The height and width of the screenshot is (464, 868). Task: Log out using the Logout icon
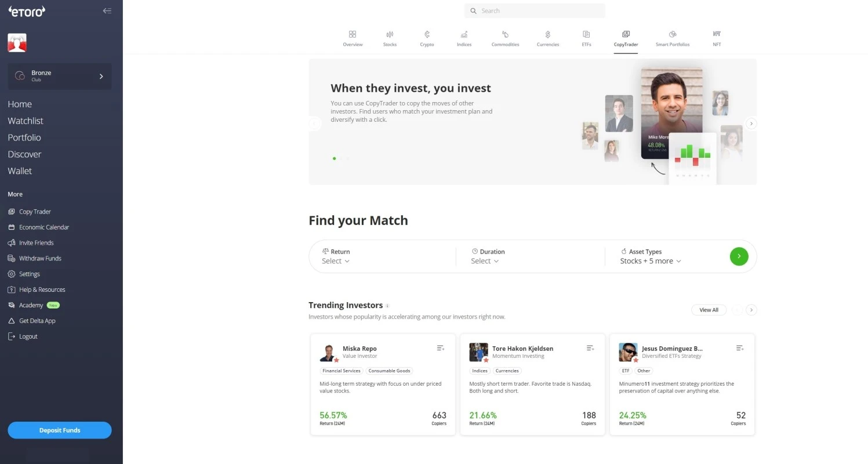12,336
